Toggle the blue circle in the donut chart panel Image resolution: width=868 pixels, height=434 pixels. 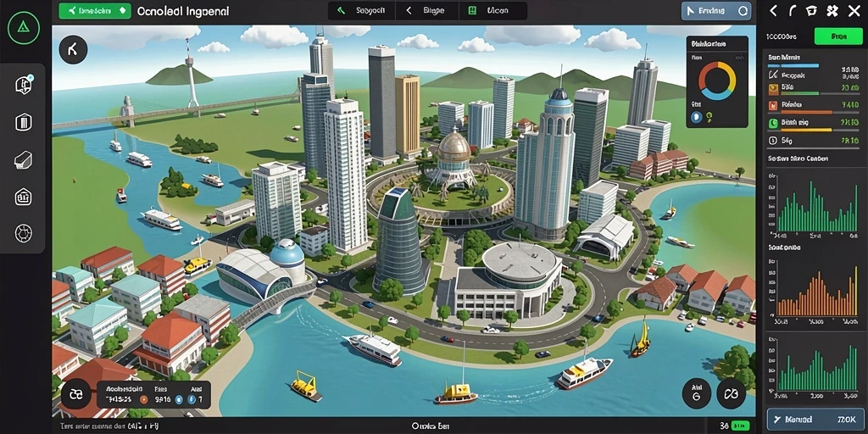pyautogui.click(x=697, y=117)
